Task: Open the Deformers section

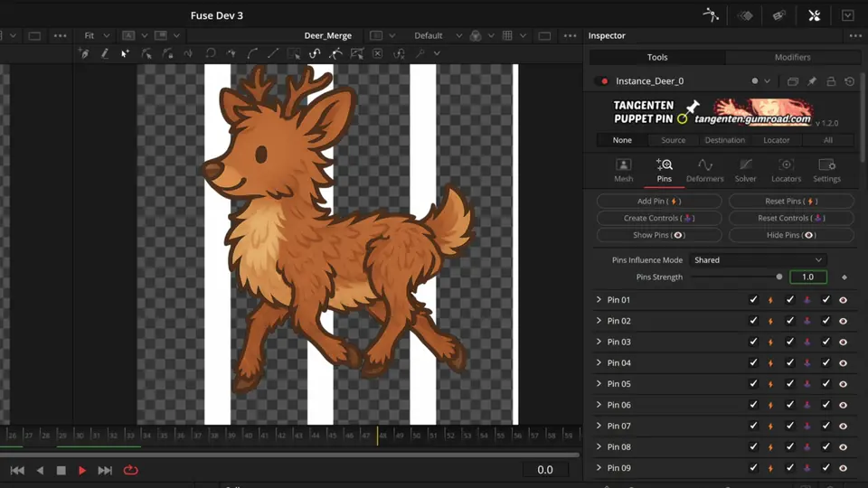Action: (x=704, y=171)
